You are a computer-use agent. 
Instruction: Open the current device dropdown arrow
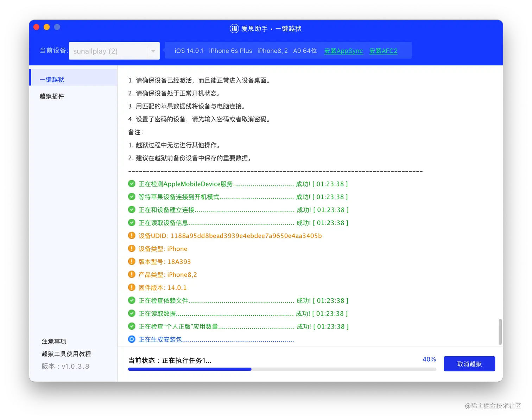pos(153,51)
